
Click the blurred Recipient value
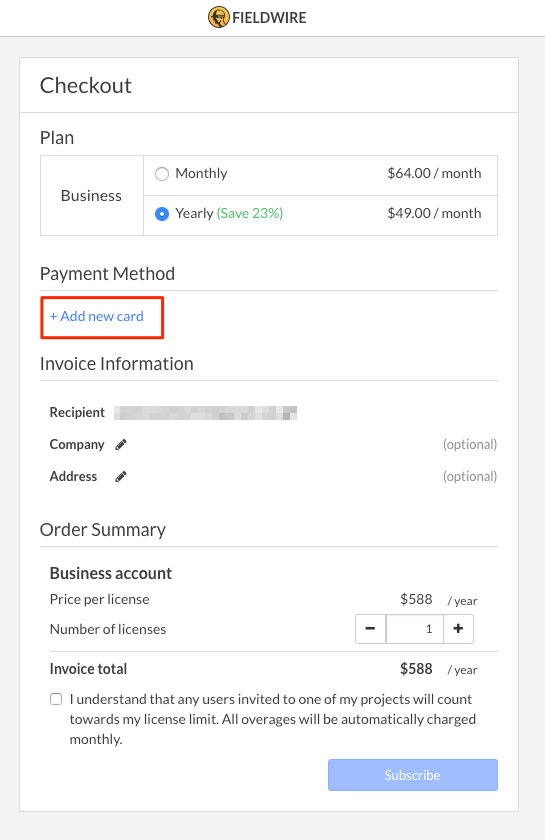pos(205,412)
